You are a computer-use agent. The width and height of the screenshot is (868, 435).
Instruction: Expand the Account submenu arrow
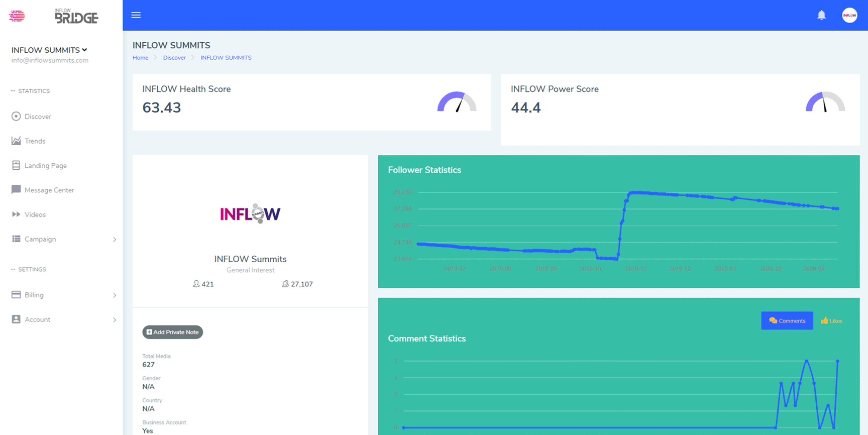point(115,320)
